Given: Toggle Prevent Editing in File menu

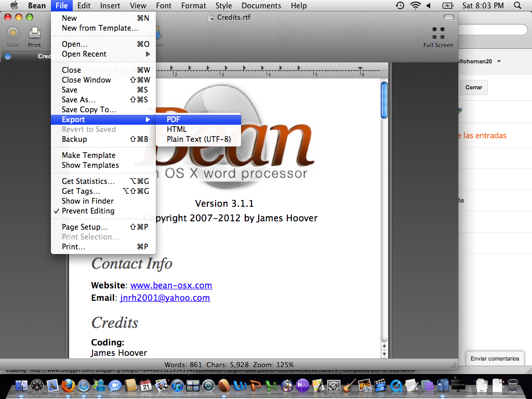Looking at the screenshot, I should (103, 211).
